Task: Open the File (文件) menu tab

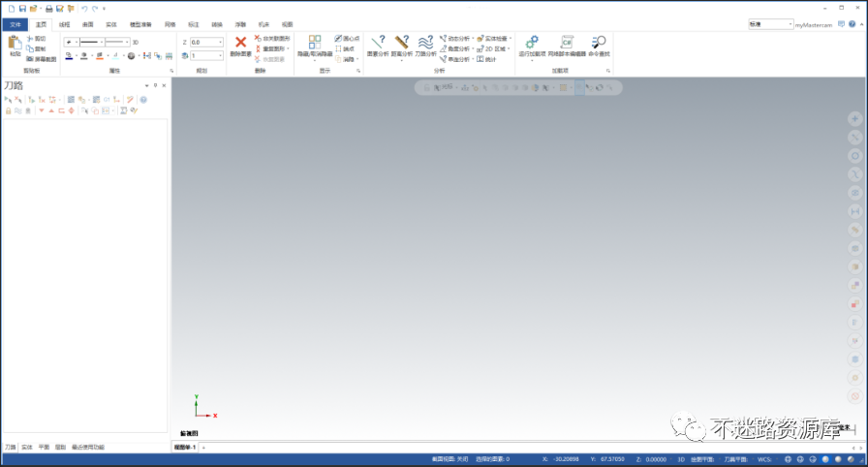Action: [x=15, y=24]
